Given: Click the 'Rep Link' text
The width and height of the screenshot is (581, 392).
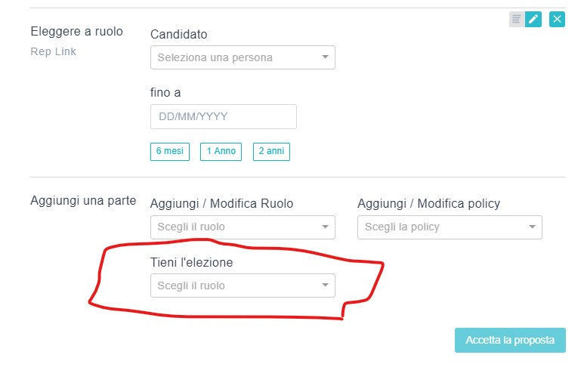Looking at the screenshot, I should point(53,51).
